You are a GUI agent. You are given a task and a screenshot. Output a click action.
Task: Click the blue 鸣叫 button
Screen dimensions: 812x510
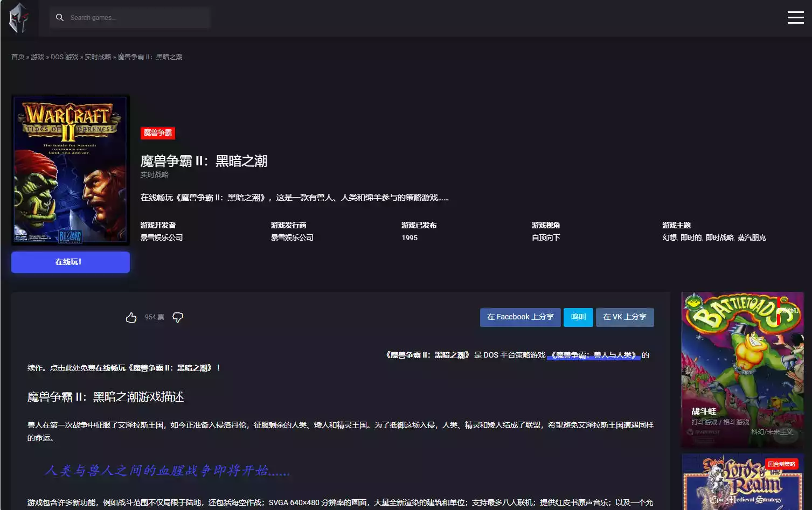[578, 317]
